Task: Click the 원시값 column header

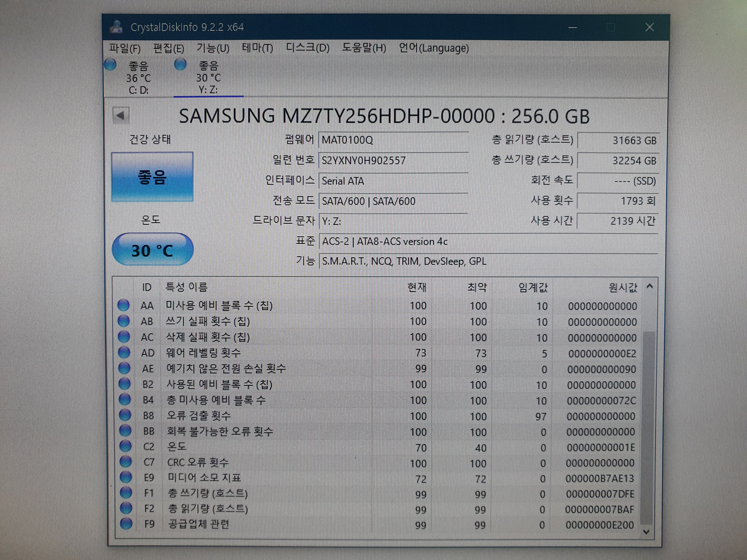Action: 623,288
